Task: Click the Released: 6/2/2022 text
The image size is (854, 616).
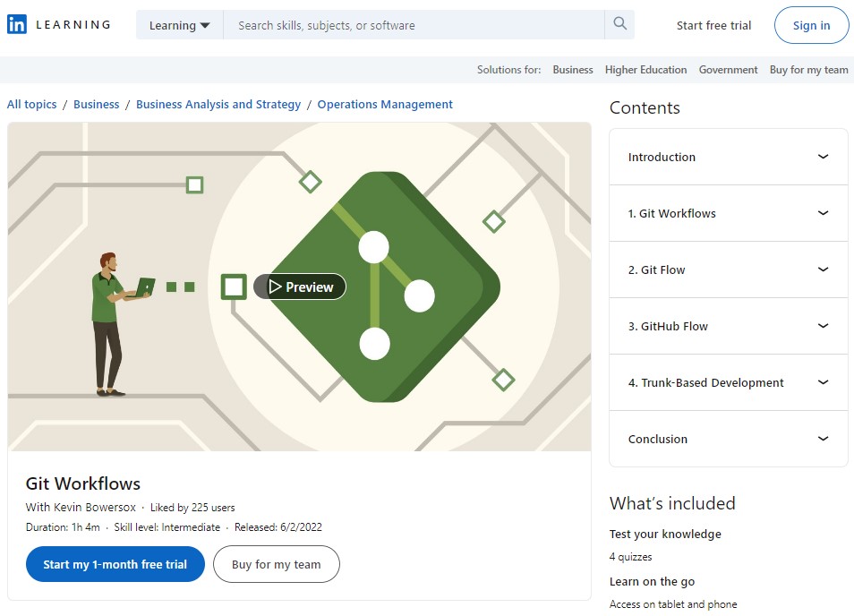Action: tap(278, 527)
